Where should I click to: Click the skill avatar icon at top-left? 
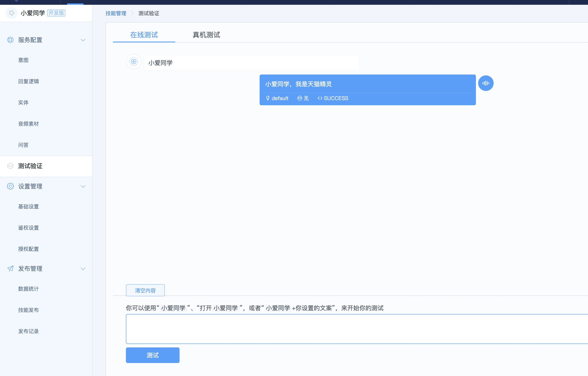(x=11, y=13)
